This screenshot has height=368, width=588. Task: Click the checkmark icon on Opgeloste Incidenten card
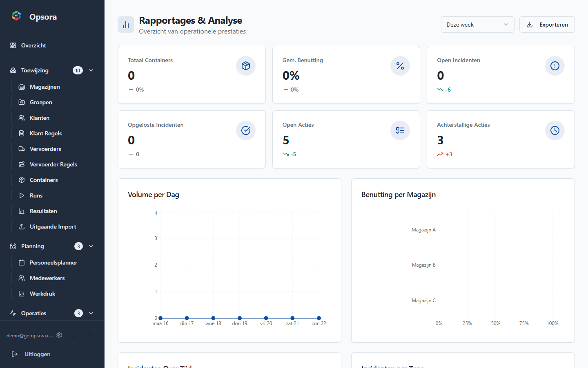pos(246,130)
